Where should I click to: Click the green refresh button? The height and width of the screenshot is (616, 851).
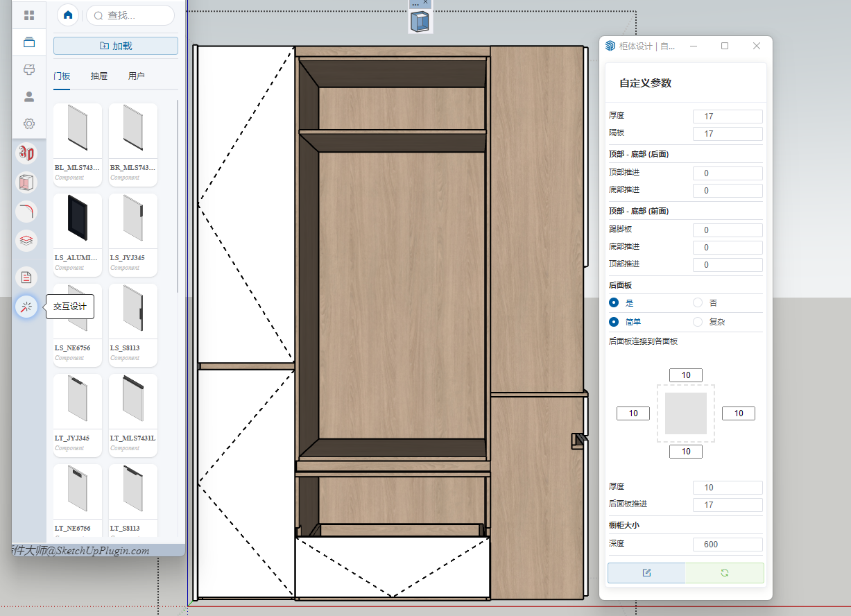(x=724, y=573)
